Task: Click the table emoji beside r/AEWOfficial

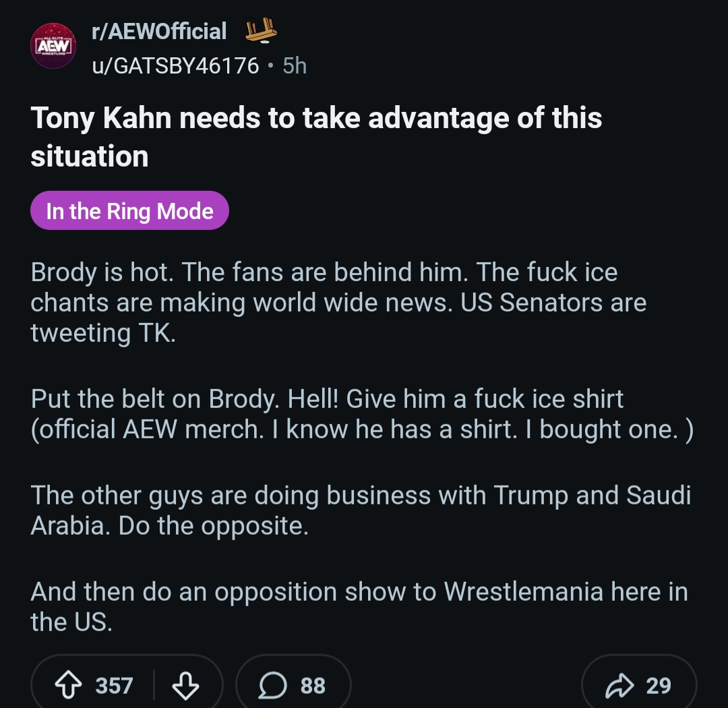Action: tap(261, 30)
